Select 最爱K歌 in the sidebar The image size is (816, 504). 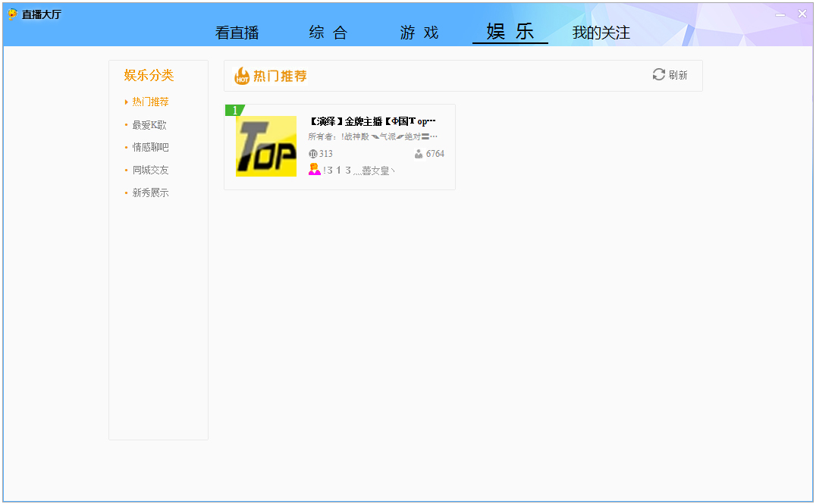149,124
